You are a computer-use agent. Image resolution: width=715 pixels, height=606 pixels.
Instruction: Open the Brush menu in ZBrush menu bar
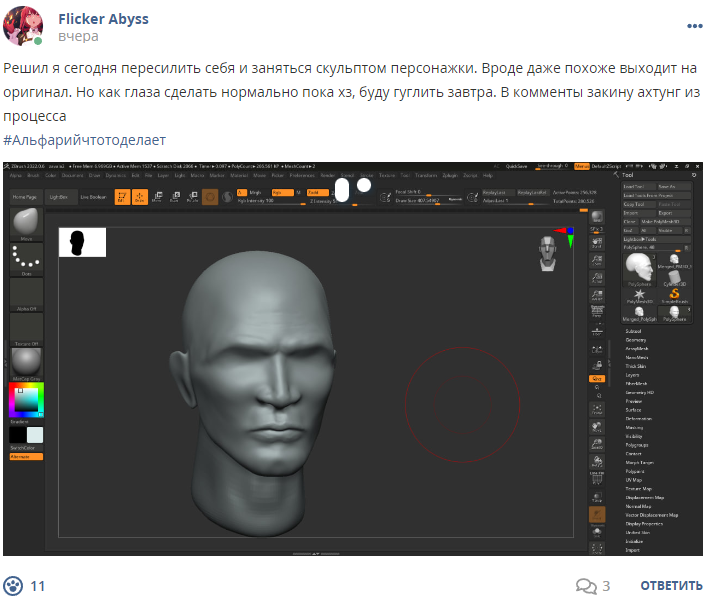click(33, 176)
